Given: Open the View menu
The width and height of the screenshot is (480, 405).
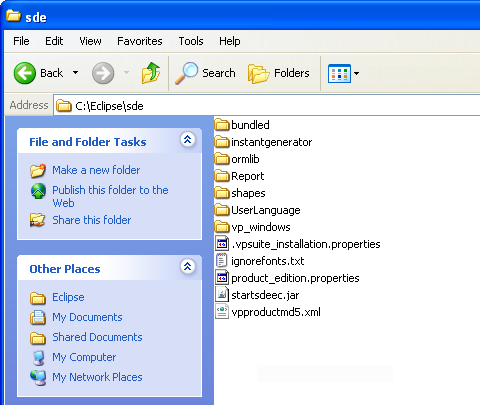Looking at the screenshot, I should (90, 41).
